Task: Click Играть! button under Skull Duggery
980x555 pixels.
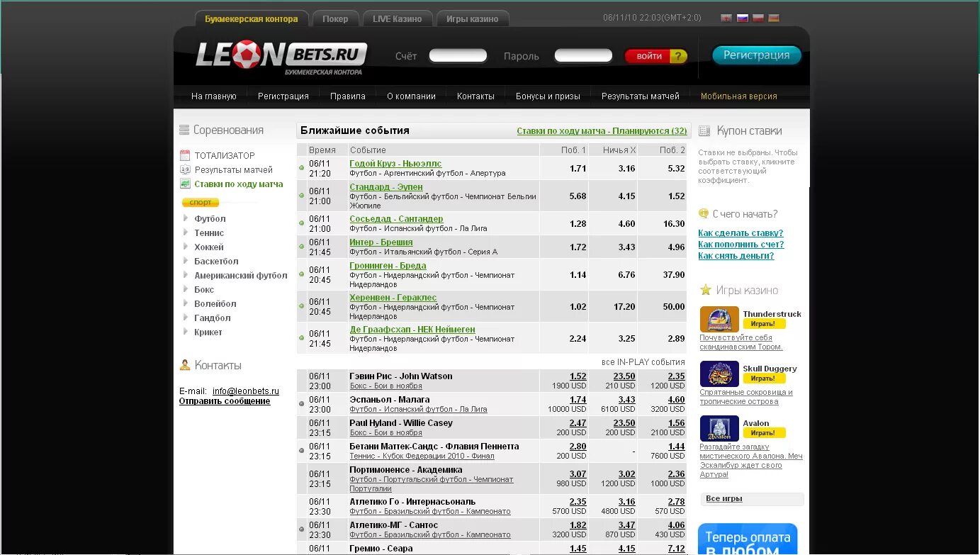Action: point(764,379)
